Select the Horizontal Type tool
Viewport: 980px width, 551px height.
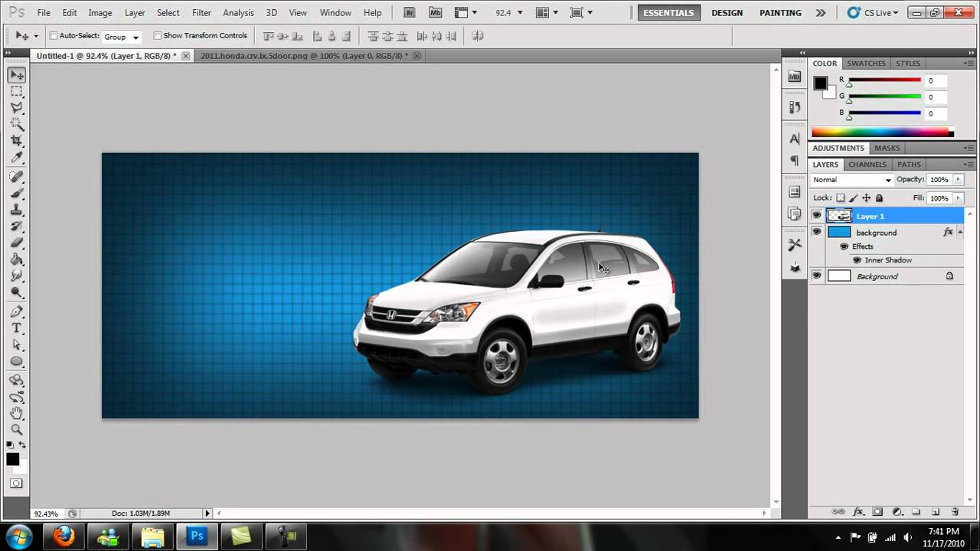pos(16,328)
